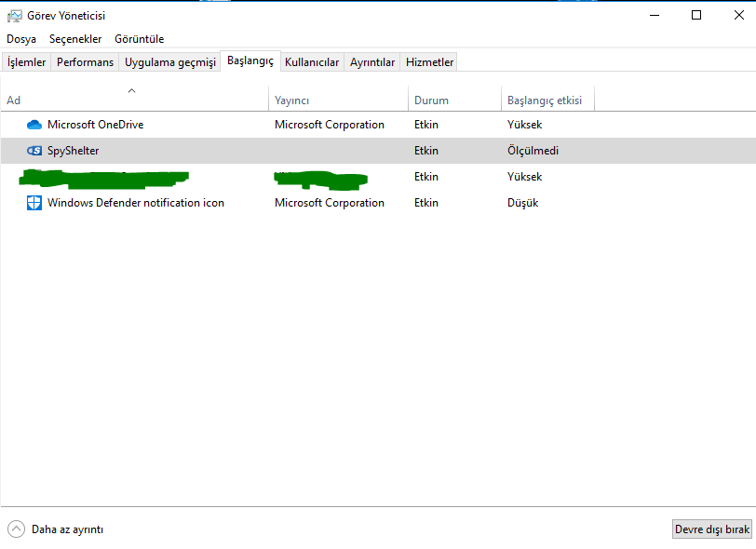The width and height of the screenshot is (756, 549).
Task: Sort by the Ad column header
Action: 134,99
